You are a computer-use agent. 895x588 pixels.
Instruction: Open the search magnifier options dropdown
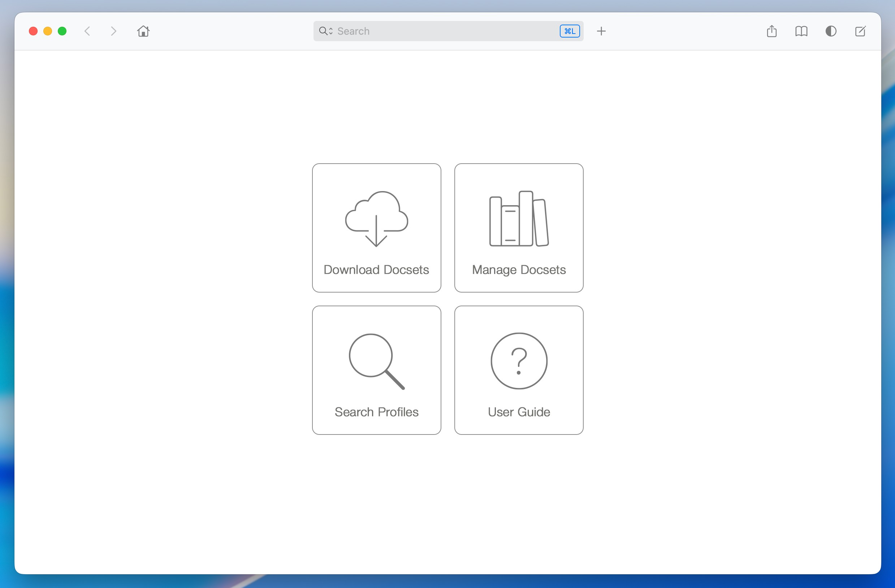tap(326, 31)
